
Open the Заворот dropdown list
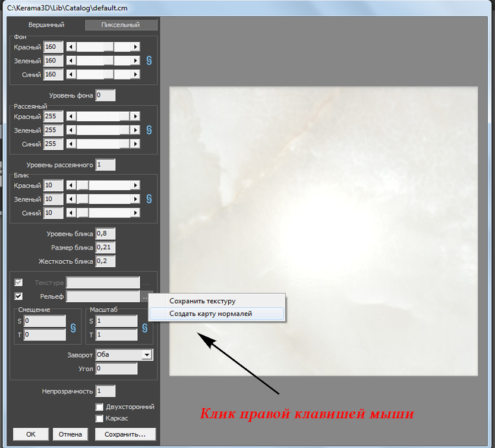coord(146,355)
